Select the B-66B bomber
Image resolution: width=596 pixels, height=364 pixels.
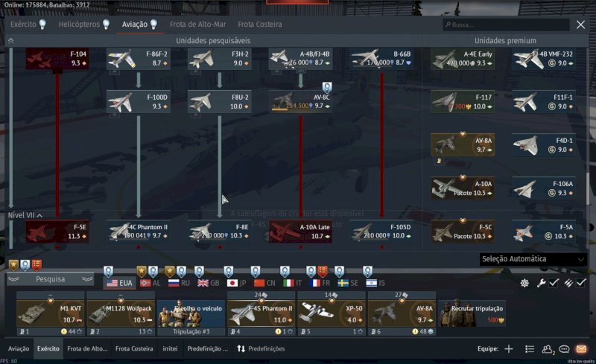(x=381, y=59)
